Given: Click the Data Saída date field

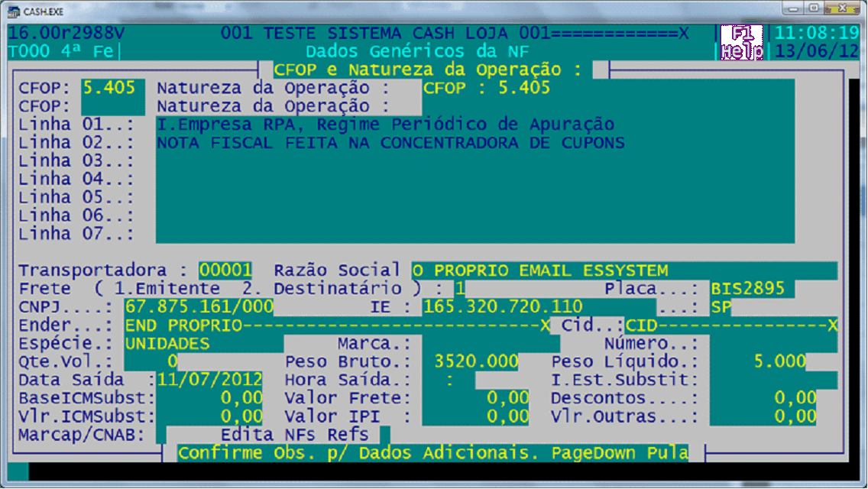Looking at the screenshot, I should pyautogui.click(x=209, y=380).
